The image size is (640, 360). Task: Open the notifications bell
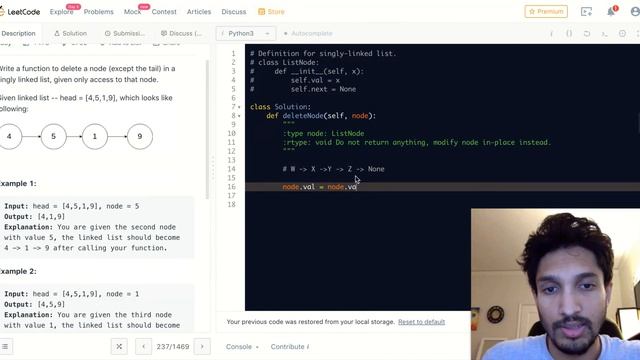tap(611, 11)
